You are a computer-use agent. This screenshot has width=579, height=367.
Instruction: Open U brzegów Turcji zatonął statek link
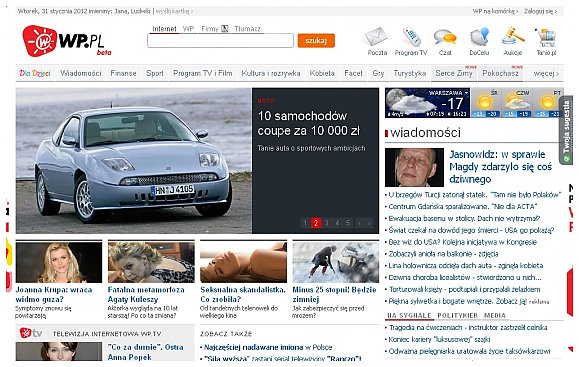[x=474, y=195]
